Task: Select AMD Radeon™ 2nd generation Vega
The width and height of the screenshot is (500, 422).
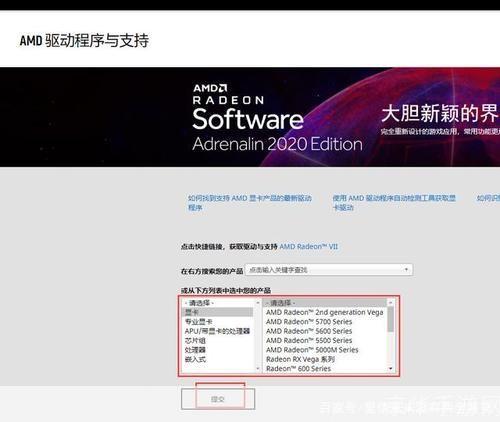Action: click(x=325, y=312)
